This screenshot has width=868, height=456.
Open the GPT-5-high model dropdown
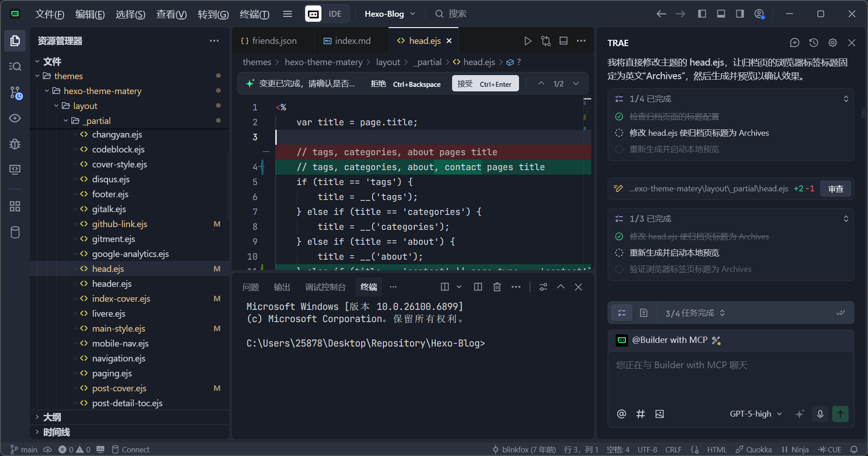[x=755, y=414]
